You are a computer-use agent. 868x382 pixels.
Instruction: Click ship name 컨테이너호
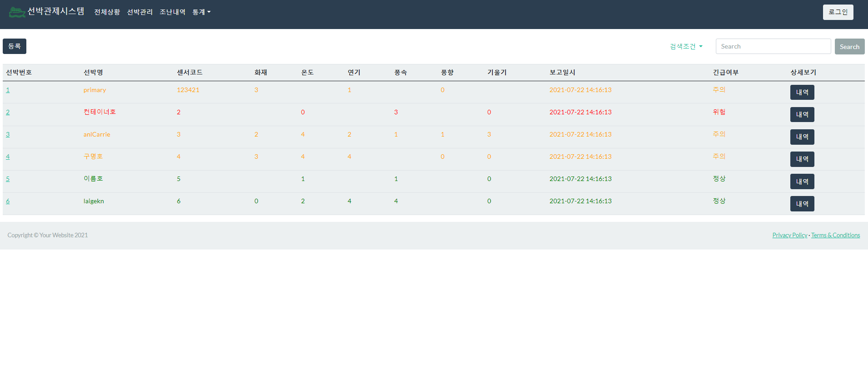coord(99,112)
